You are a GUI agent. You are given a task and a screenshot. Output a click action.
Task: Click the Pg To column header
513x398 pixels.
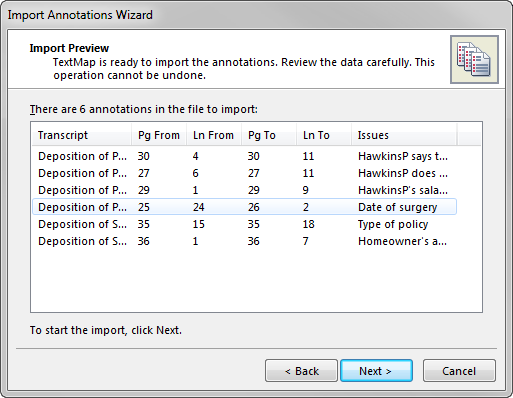click(269, 135)
